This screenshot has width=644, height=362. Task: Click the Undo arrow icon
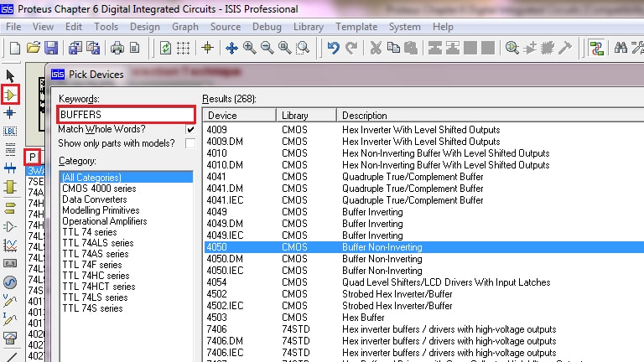[334, 48]
